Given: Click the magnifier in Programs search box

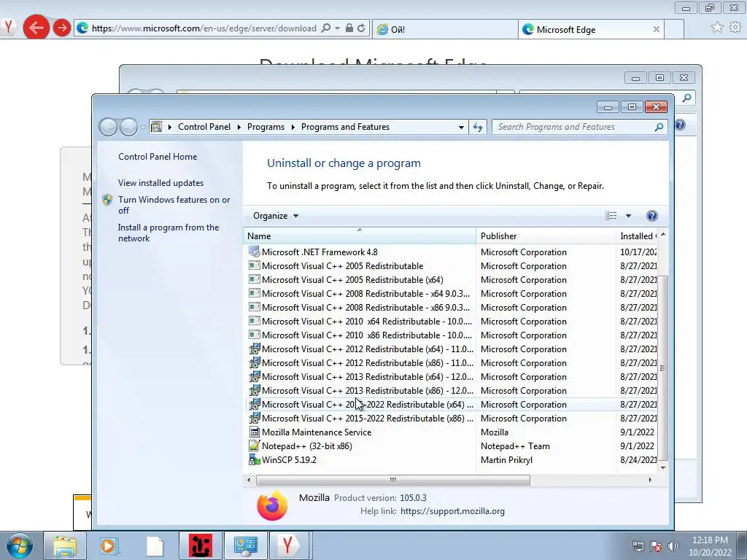Looking at the screenshot, I should click(659, 127).
